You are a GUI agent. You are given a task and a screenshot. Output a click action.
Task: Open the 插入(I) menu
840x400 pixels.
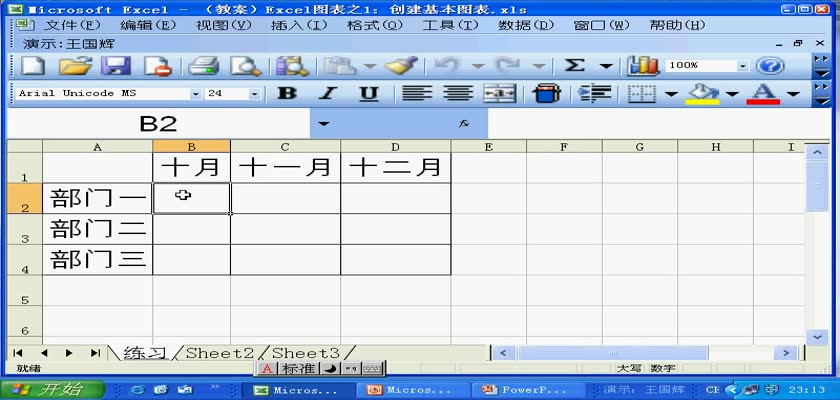pyautogui.click(x=298, y=24)
